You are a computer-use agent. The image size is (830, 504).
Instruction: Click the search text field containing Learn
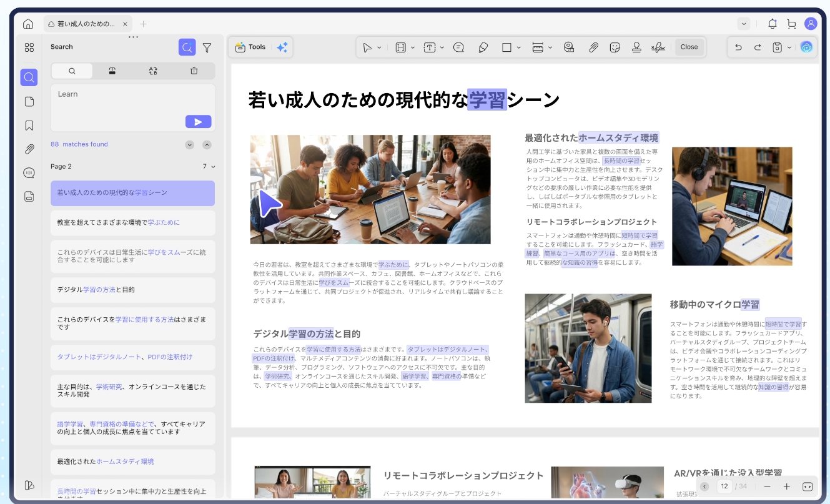(x=133, y=107)
